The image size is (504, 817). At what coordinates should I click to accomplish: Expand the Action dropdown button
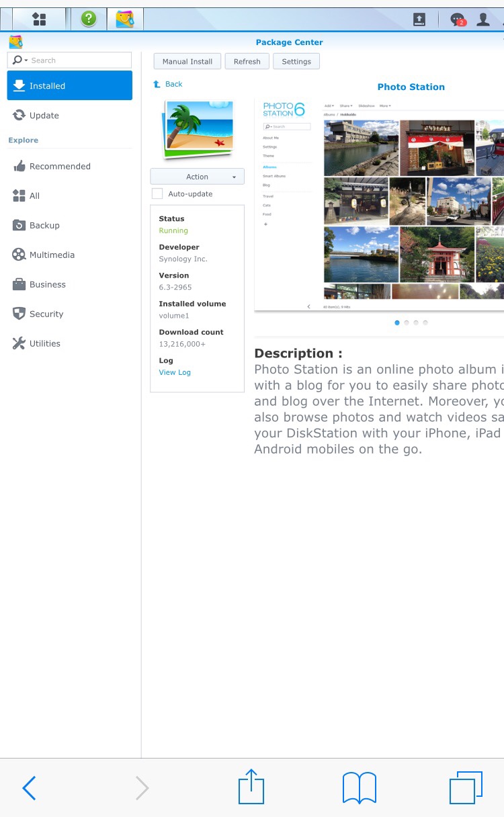click(x=197, y=177)
